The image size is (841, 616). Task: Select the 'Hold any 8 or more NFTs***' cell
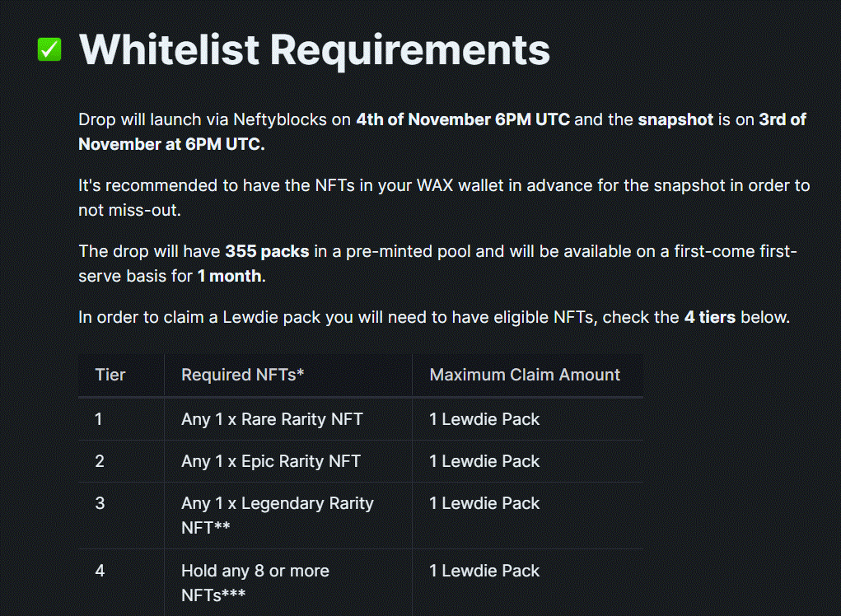[255, 581]
